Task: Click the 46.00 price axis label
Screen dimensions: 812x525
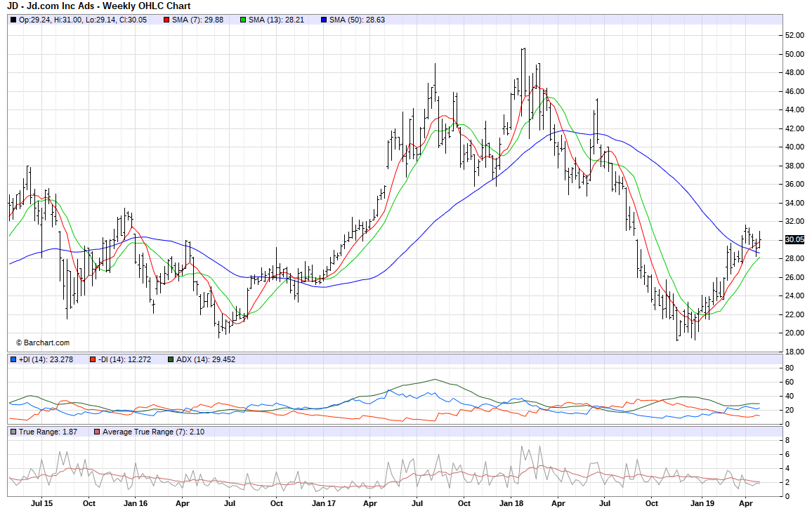Action: [x=795, y=91]
